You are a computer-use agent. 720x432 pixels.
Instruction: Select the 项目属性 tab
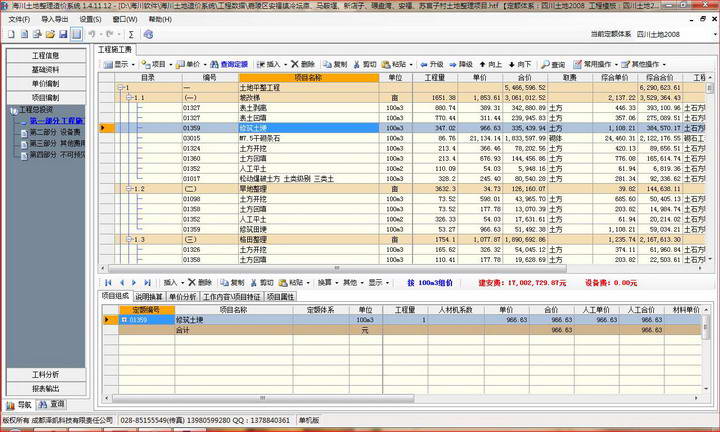(x=281, y=297)
